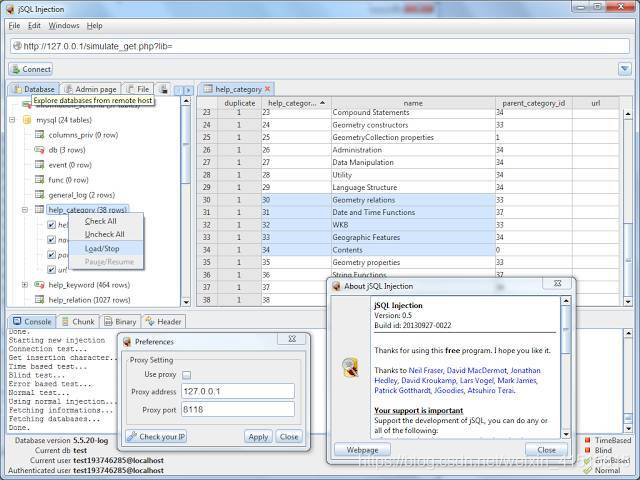Click the columns_priv table icon
The width and height of the screenshot is (640, 480).
pyautogui.click(x=40, y=135)
